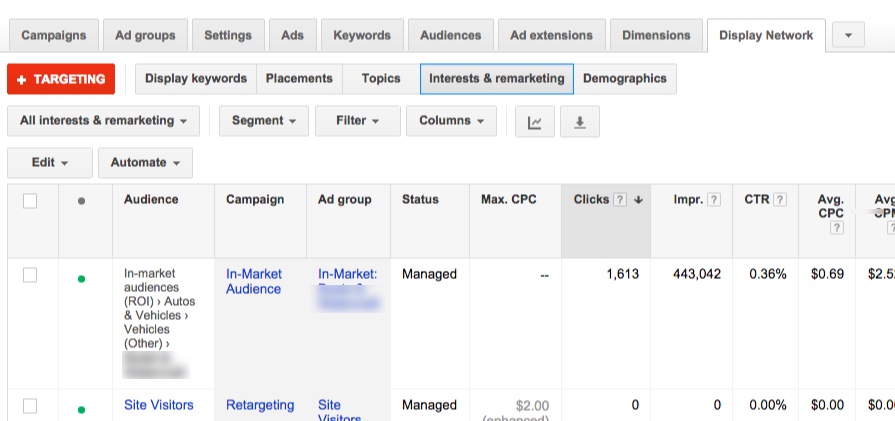The width and height of the screenshot is (895, 421).
Task: Click green status dot for Site Visitors
Action: (x=81, y=409)
